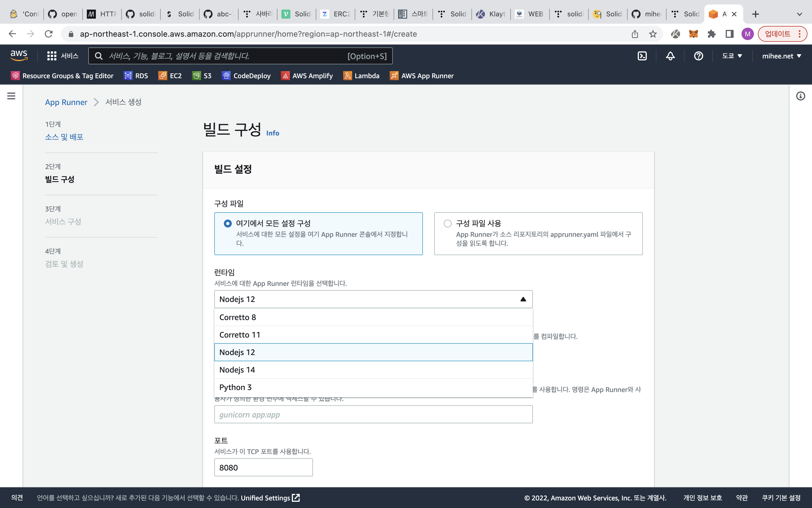Open the Klaytn wallet extension icon
This screenshot has width=812, height=508.
point(675,34)
